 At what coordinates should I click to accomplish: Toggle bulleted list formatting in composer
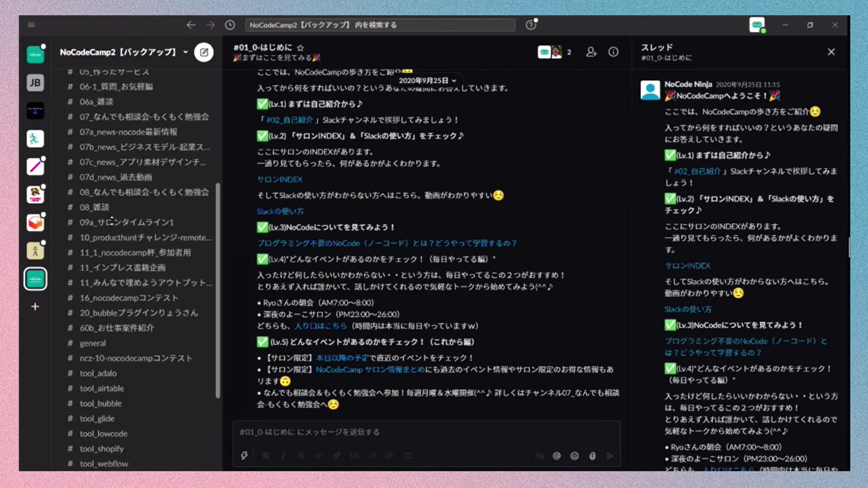pos(373,455)
